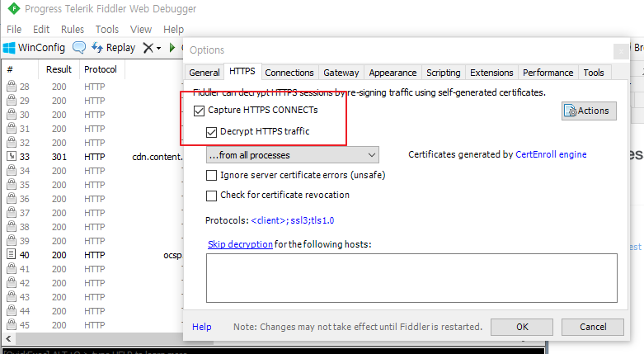Image resolution: width=644 pixels, height=354 pixels.
Task: Select session 43 lock icon
Action: coord(12,296)
